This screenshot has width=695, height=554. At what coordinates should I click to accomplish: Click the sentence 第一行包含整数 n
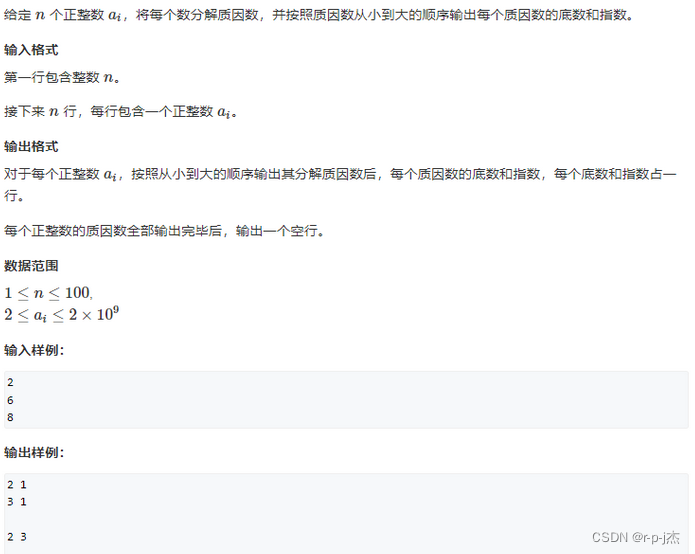click(x=62, y=78)
